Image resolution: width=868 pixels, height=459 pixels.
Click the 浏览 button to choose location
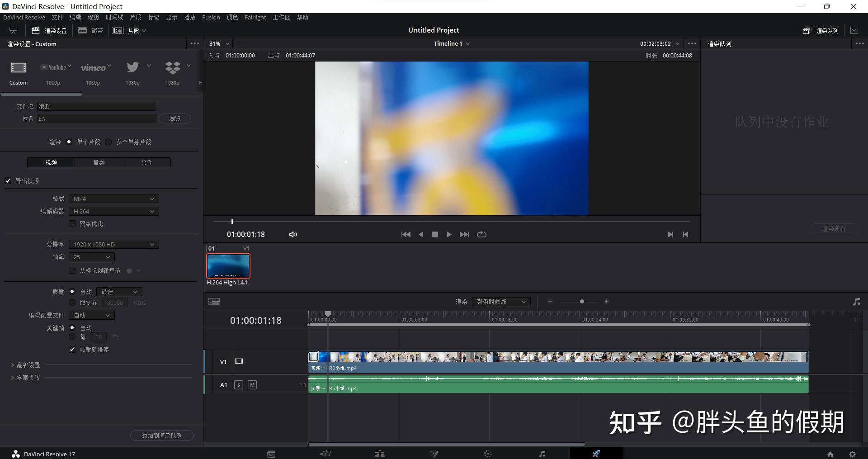pos(175,118)
